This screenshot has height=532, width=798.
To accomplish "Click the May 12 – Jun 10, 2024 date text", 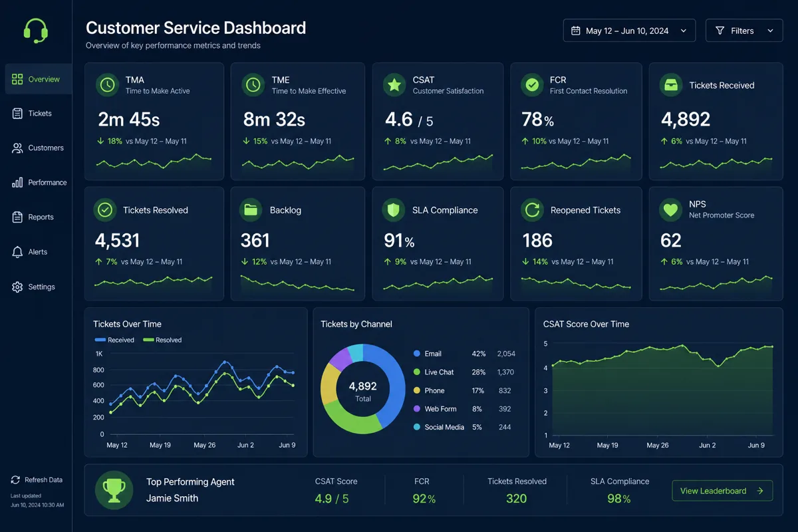I will [x=627, y=31].
